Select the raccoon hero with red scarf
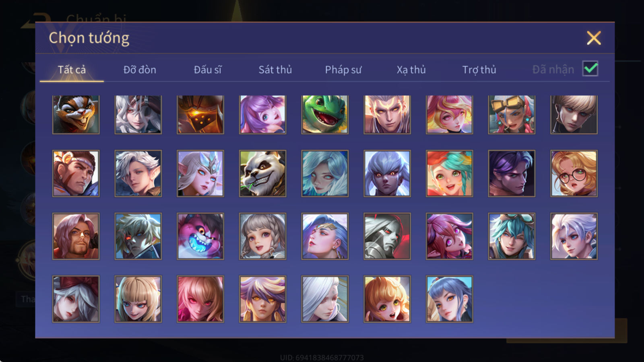Image resolution: width=644 pixels, height=362 pixels. click(x=76, y=114)
